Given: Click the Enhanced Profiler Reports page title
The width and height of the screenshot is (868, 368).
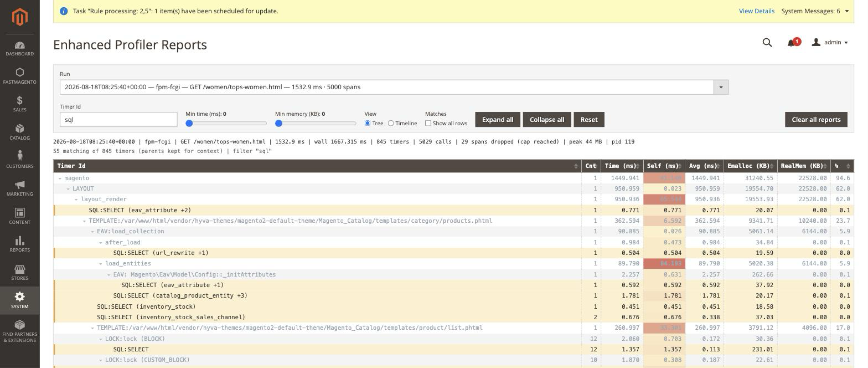Looking at the screenshot, I should click(x=130, y=45).
